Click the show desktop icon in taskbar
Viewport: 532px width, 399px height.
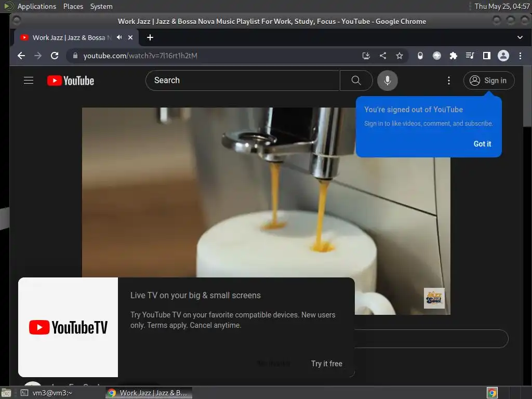[x=6, y=393]
